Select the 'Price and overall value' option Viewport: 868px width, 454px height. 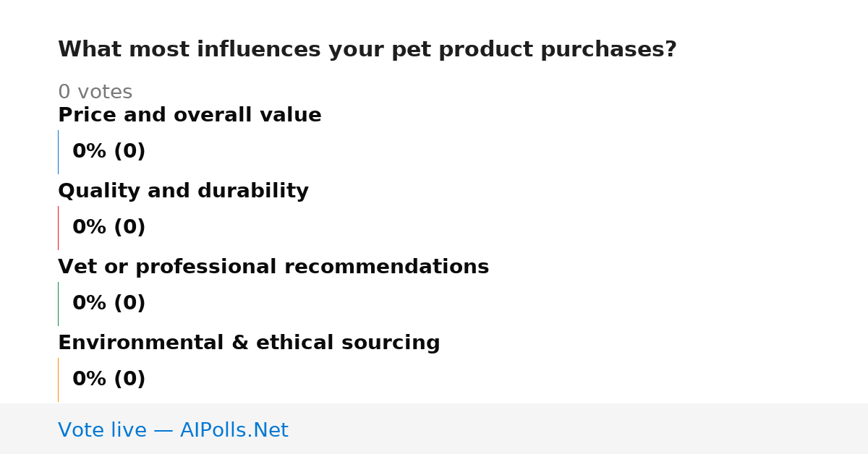190,115
